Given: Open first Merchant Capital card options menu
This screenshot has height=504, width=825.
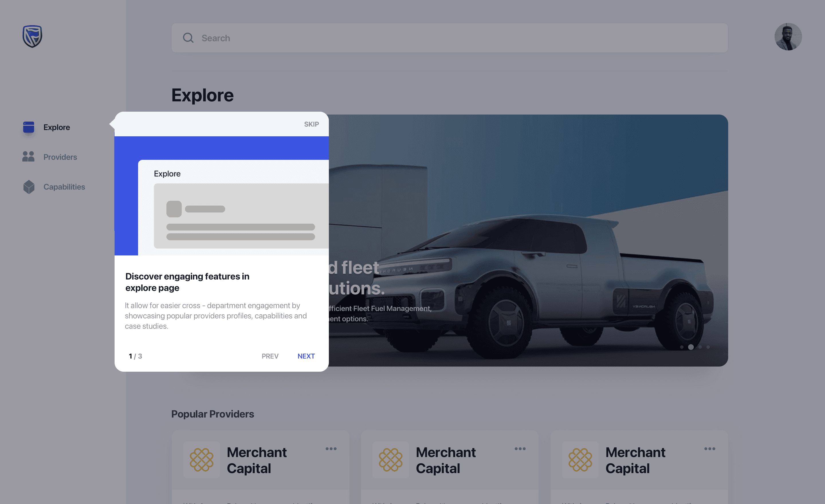Looking at the screenshot, I should [331, 449].
